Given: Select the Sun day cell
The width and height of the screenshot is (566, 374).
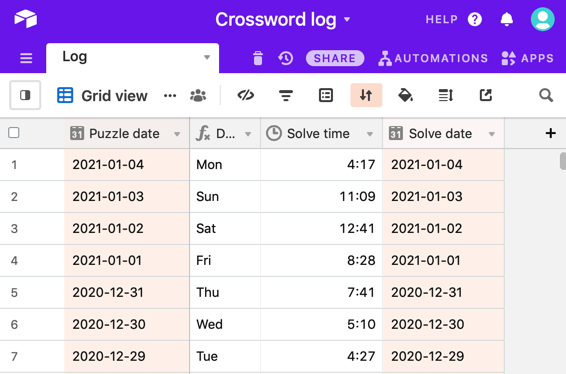Looking at the screenshot, I should tap(225, 196).
